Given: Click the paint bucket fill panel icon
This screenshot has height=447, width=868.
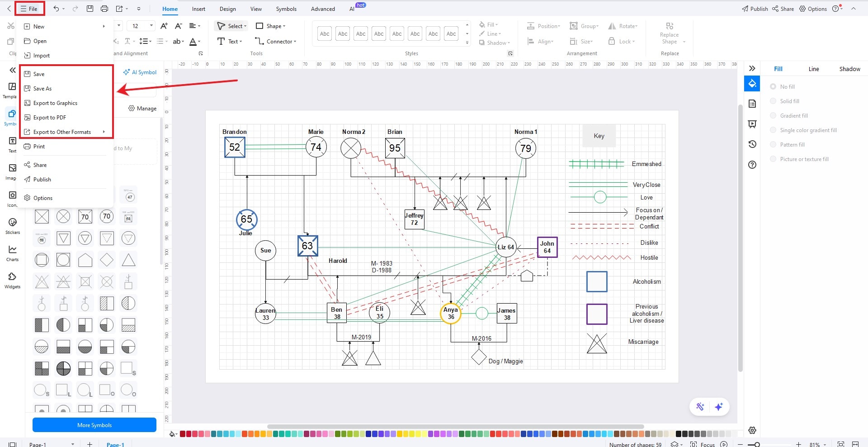Looking at the screenshot, I should coord(752,84).
